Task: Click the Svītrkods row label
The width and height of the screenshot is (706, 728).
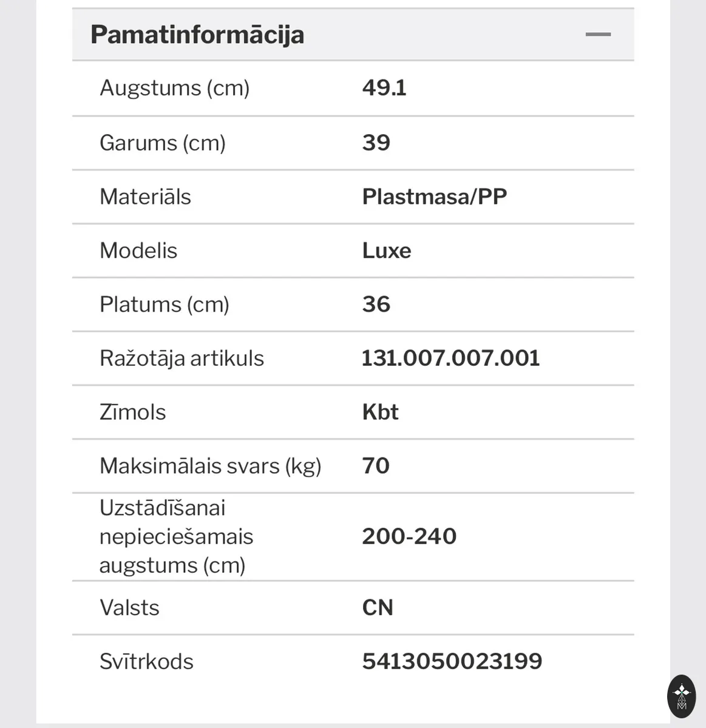Action: [146, 661]
